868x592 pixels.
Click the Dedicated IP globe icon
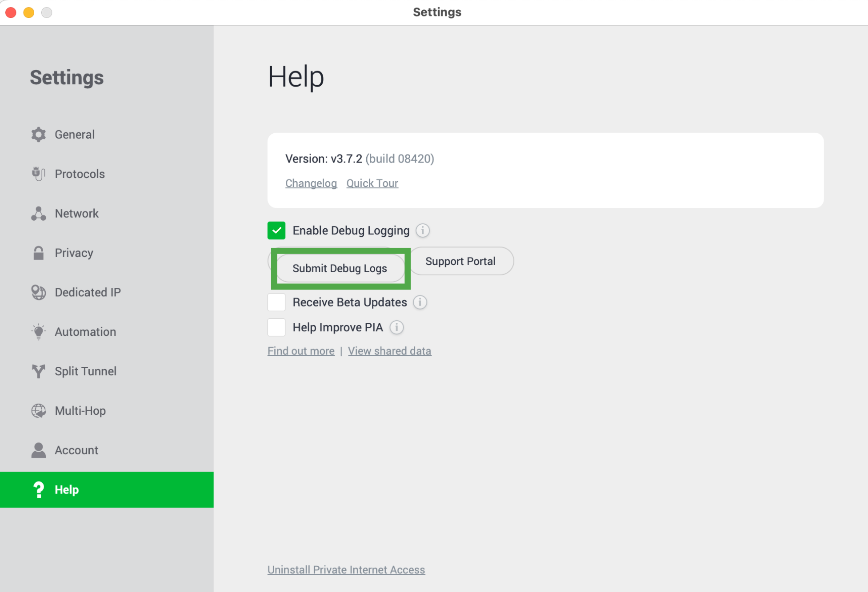[39, 292]
